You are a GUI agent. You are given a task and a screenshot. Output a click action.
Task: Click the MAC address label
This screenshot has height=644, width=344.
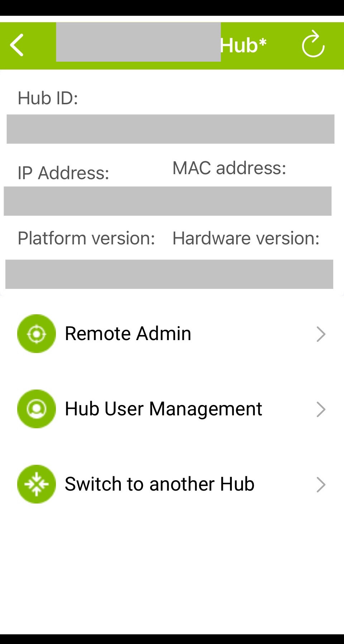click(229, 168)
